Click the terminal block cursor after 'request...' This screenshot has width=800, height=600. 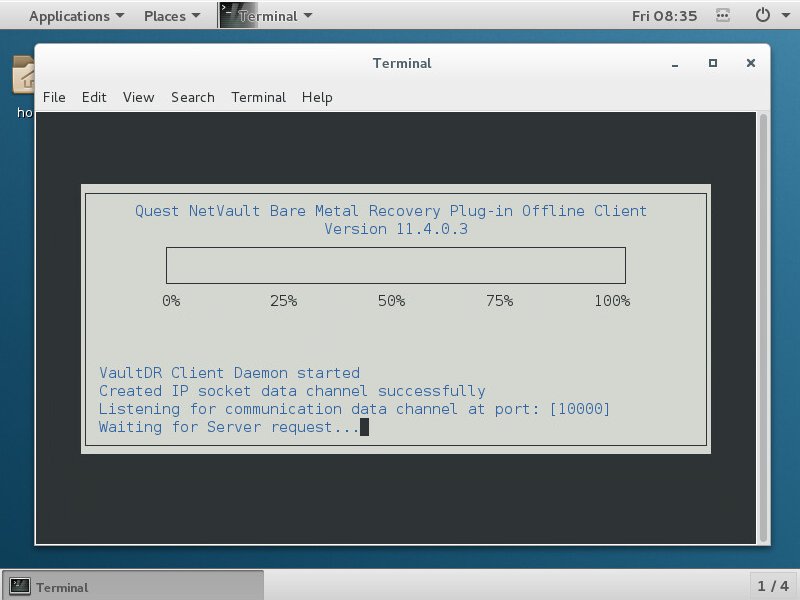click(364, 427)
